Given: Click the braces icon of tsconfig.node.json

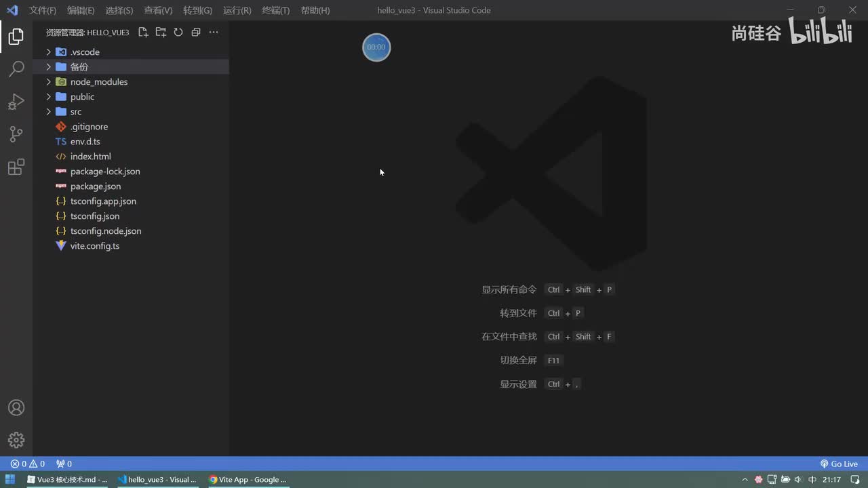Looking at the screenshot, I should pyautogui.click(x=61, y=231).
